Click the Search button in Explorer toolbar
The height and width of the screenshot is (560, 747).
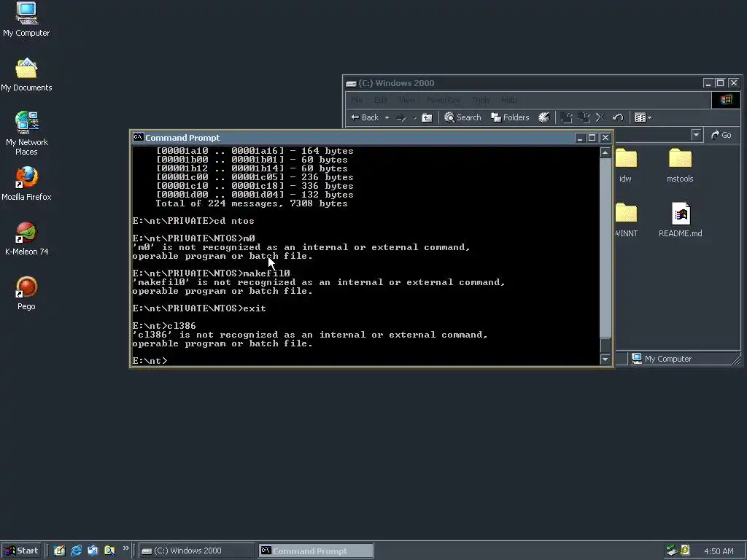coord(462,117)
